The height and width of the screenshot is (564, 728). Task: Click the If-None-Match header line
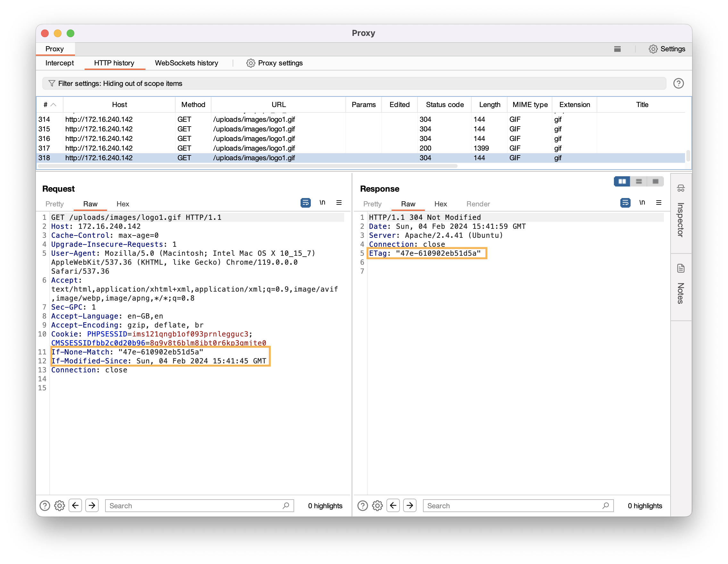tap(127, 352)
